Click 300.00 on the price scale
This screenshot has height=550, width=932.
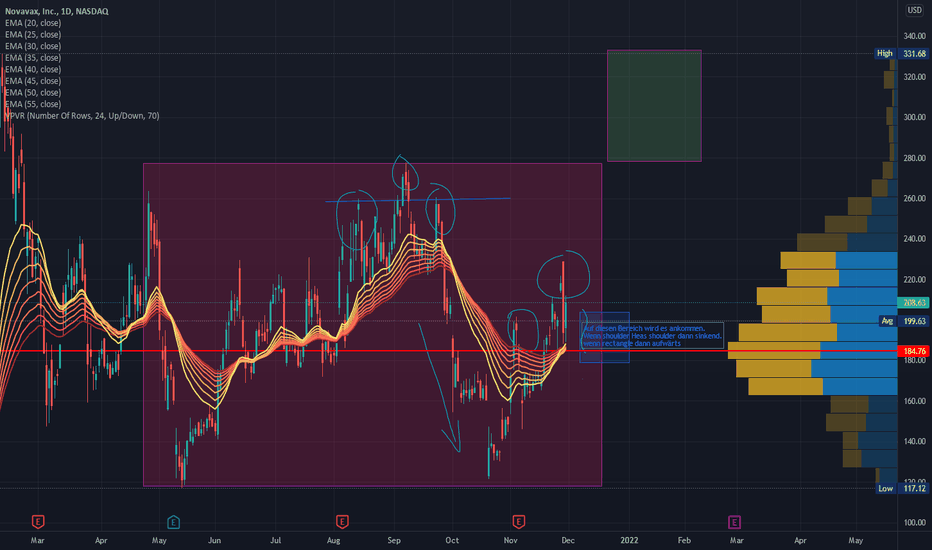tap(915, 117)
